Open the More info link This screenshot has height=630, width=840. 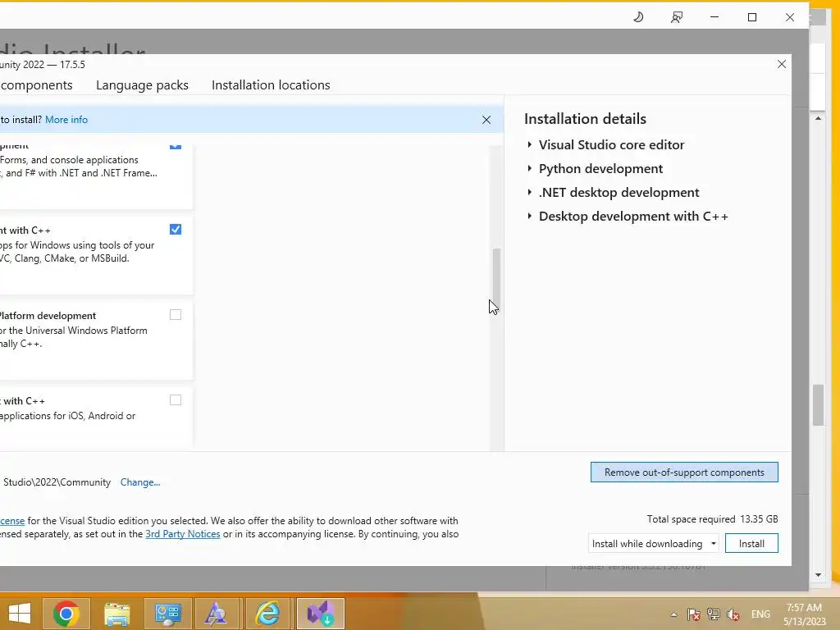pos(66,120)
